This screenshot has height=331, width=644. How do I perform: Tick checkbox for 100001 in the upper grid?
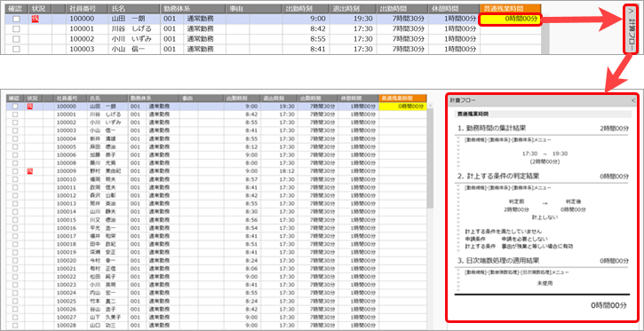(16, 29)
